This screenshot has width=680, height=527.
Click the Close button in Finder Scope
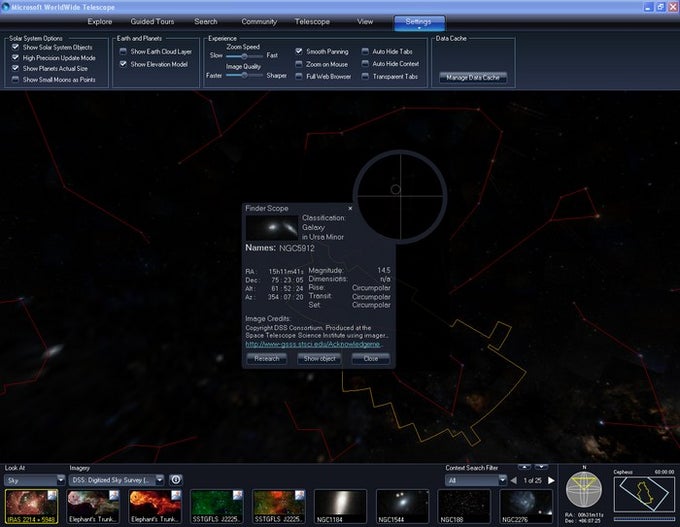click(371, 359)
